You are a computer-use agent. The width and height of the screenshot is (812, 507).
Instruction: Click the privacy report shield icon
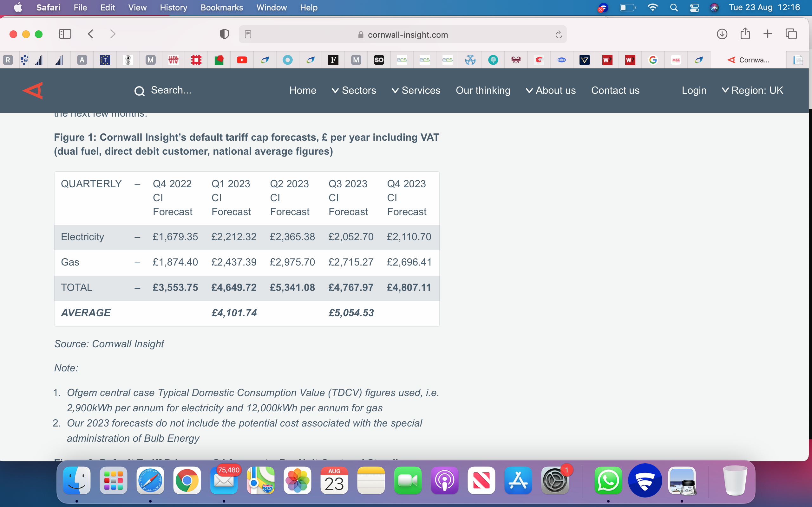tap(224, 34)
